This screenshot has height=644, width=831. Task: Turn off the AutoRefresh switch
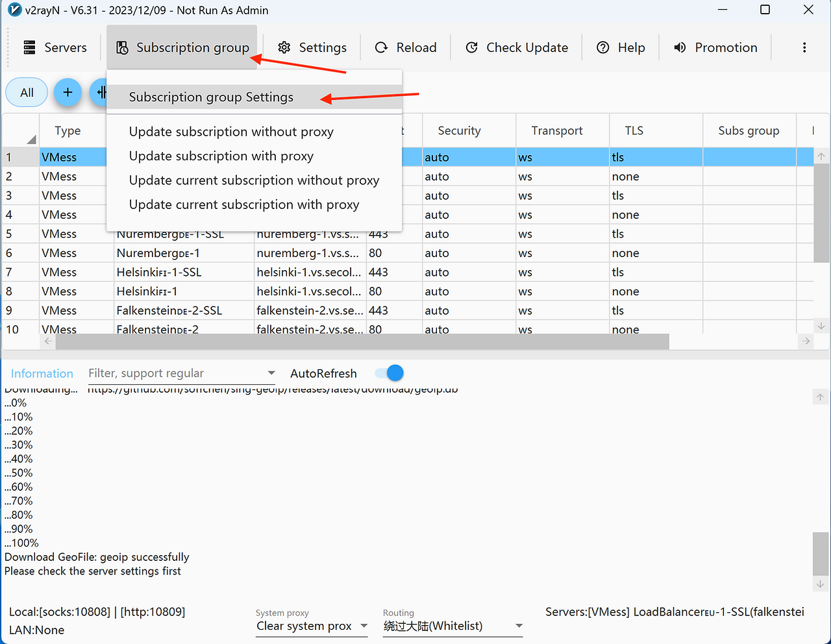390,373
